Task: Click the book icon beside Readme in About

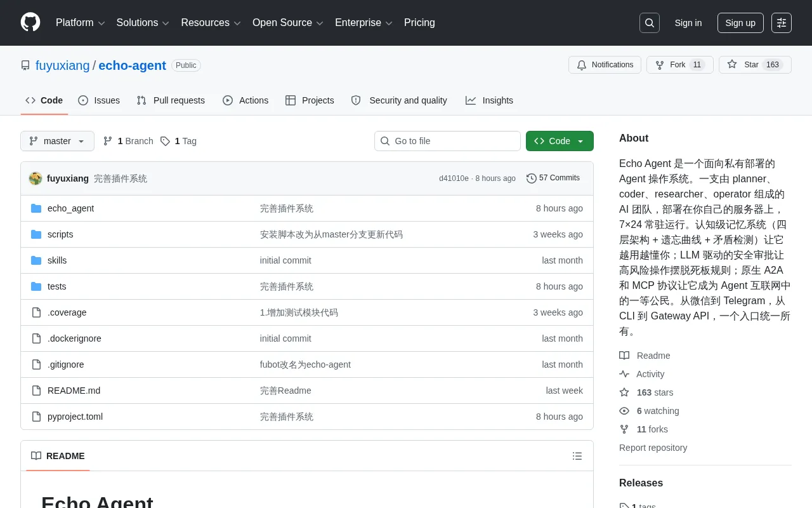Action: [x=624, y=356]
